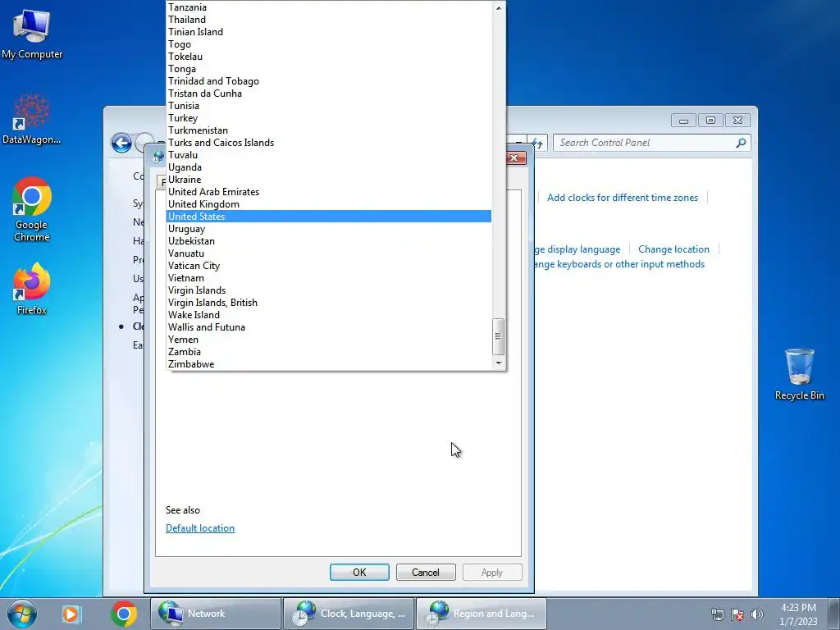Launch Firefox from the desktop
The image size is (840, 630).
[32, 289]
